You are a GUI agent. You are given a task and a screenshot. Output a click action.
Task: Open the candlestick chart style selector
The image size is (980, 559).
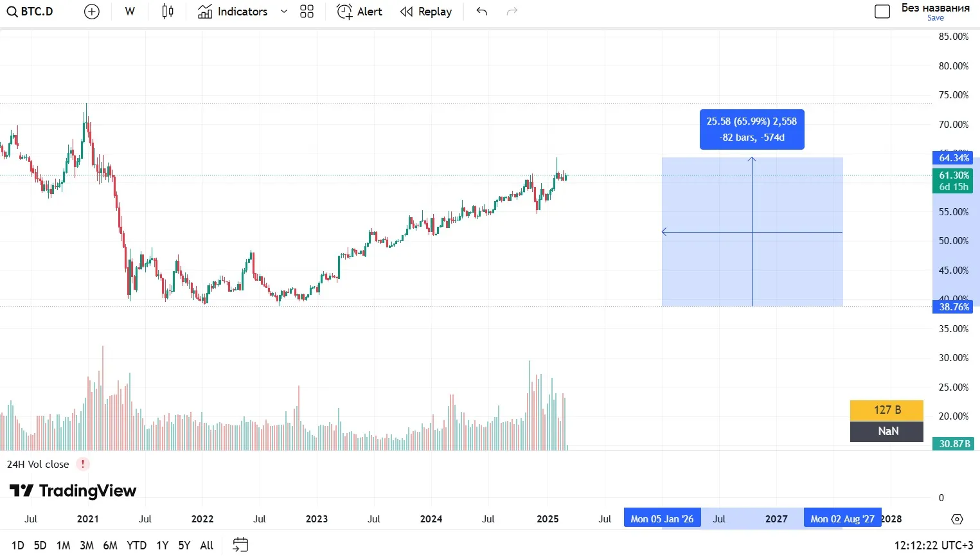(168, 12)
